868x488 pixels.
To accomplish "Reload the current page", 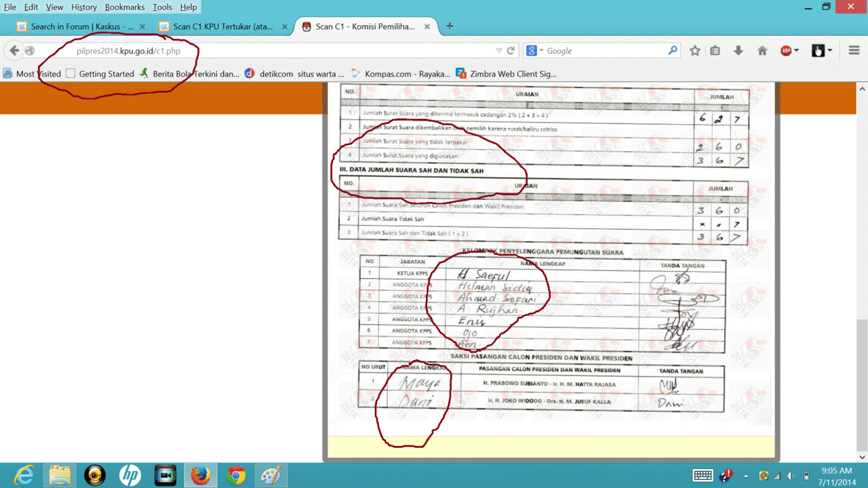I will coord(511,51).
